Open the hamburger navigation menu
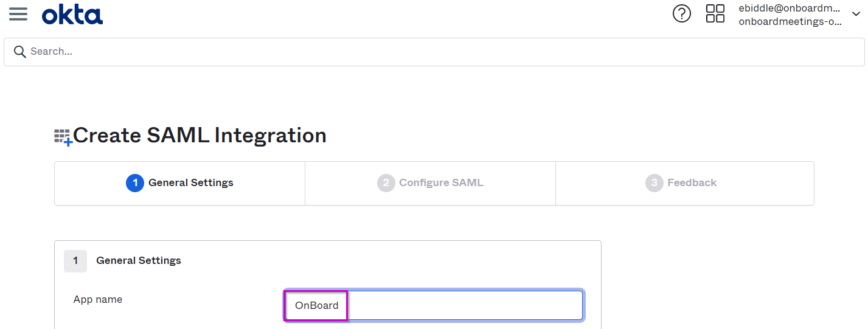The height and width of the screenshot is (329, 868). (18, 14)
